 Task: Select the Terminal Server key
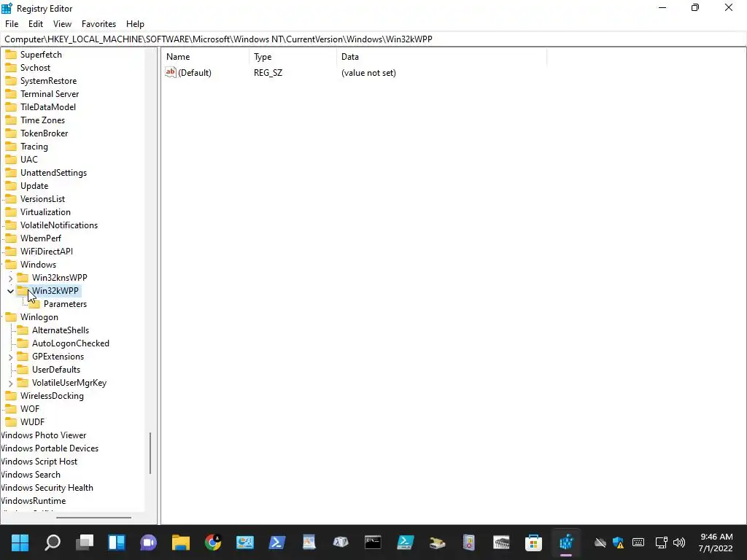point(50,94)
